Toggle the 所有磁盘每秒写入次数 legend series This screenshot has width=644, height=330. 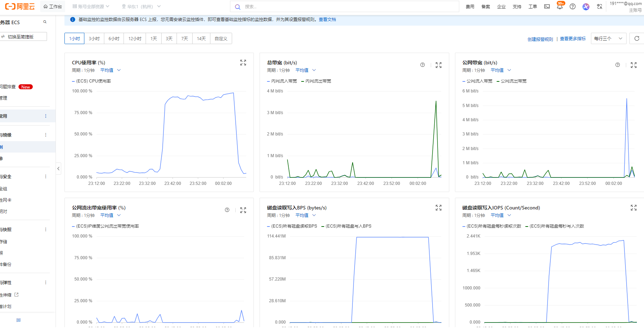click(x=555, y=226)
